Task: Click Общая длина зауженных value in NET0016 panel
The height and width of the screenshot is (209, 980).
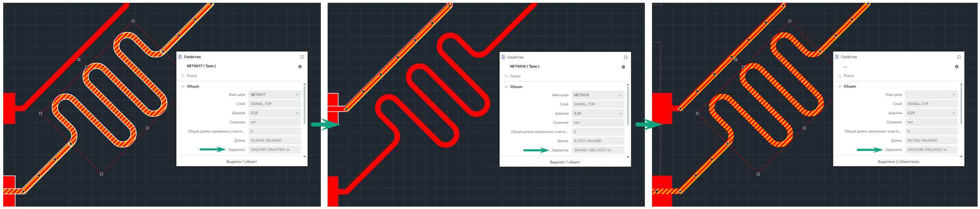Action: (x=598, y=132)
